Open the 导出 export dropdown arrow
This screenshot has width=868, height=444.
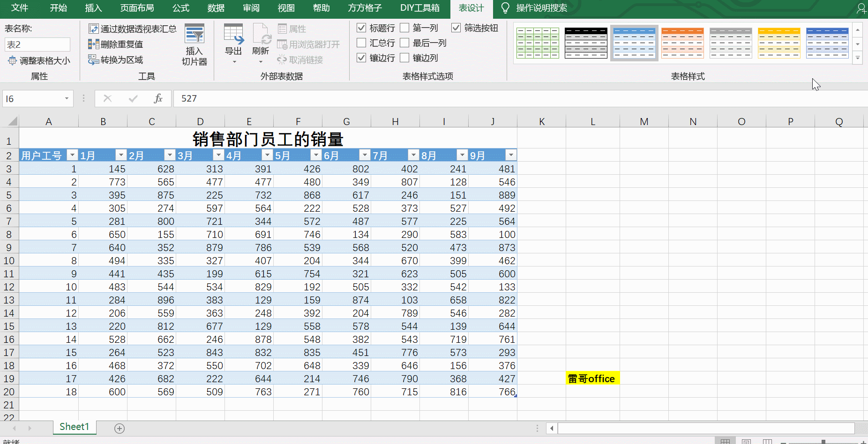[x=234, y=62]
